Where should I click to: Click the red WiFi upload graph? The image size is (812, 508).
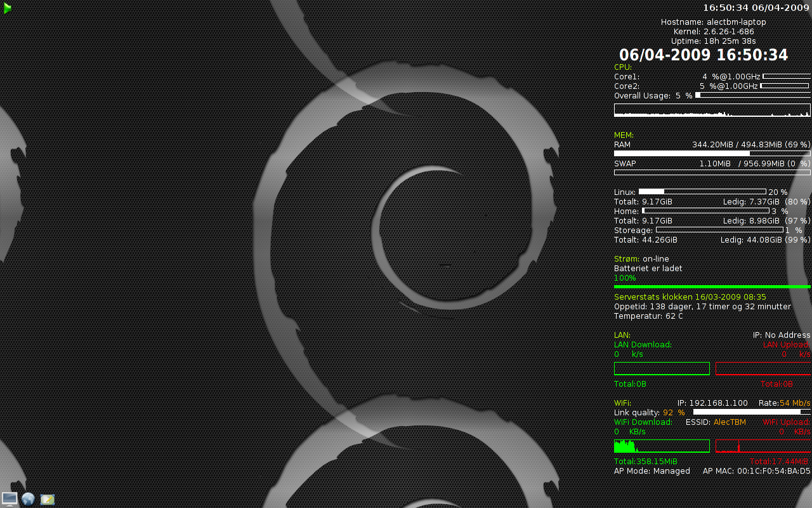tap(763, 446)
